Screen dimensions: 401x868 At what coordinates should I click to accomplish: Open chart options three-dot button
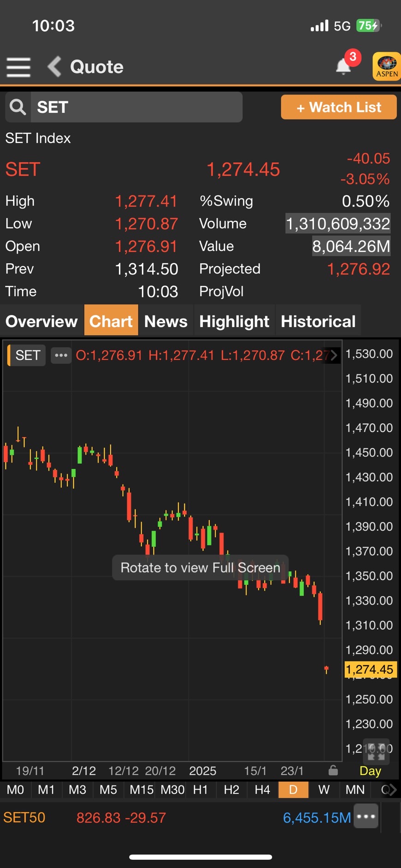coord(61,355)
